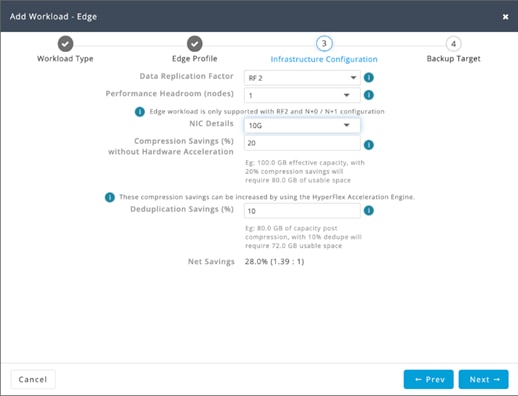Viewport: 518px width, 396px height.
Task: Expand the Performance Headroom nodes dropdown
Action: [302, 95]
